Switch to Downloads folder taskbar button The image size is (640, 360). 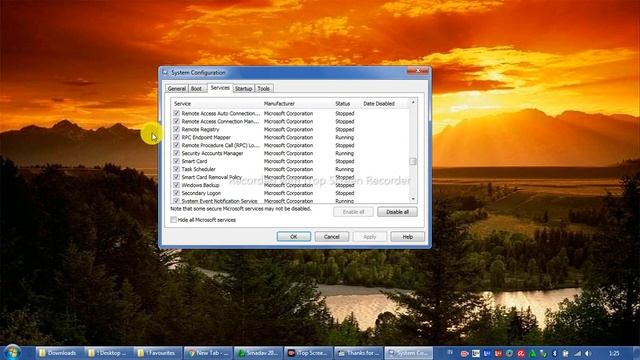tap(59, 353)
